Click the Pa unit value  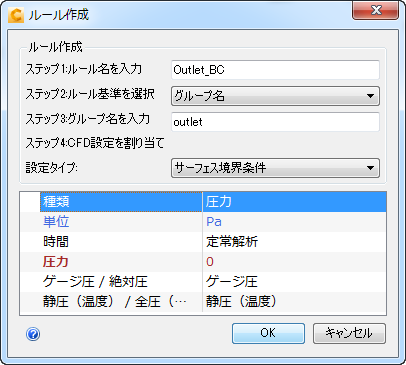pyautogui.click(x=214, y=222)
